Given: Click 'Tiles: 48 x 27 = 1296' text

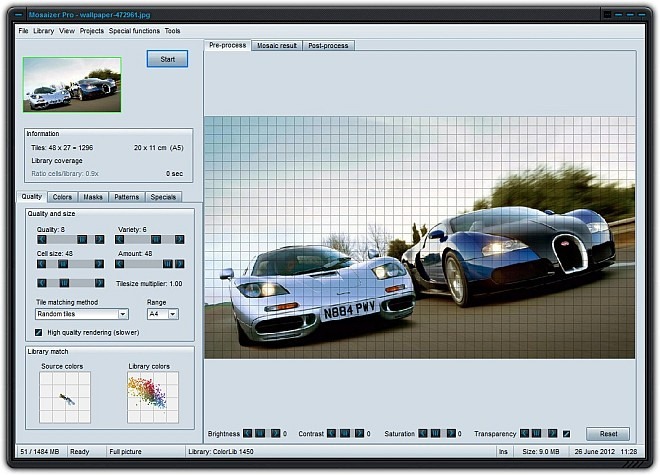Looking at the screenshot, I should pos(62,148).
